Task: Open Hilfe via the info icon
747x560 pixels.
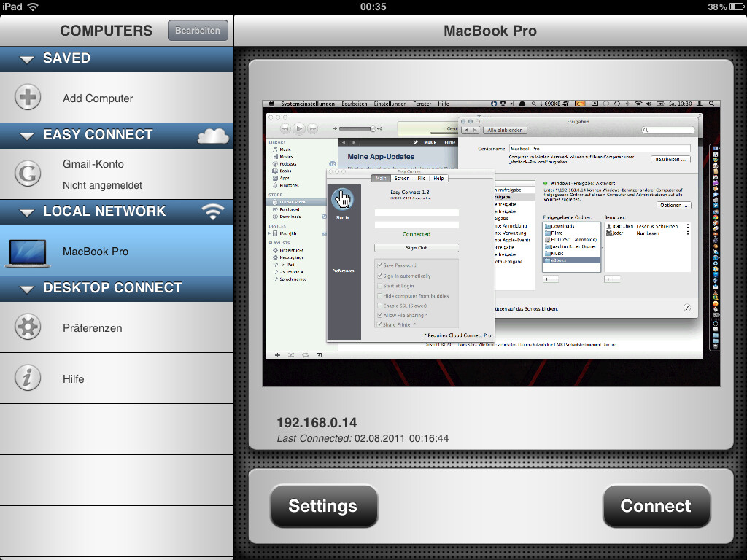Action: coord(27,378)
